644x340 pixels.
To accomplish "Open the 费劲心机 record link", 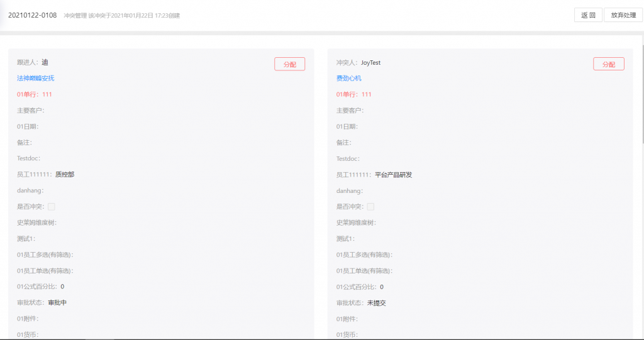I will 349,79.
